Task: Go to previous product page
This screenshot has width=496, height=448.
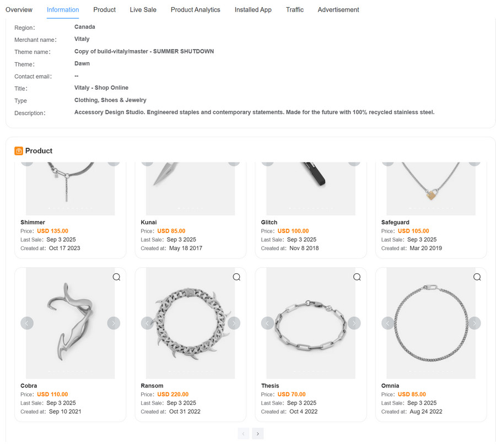Action: [244, 434]
